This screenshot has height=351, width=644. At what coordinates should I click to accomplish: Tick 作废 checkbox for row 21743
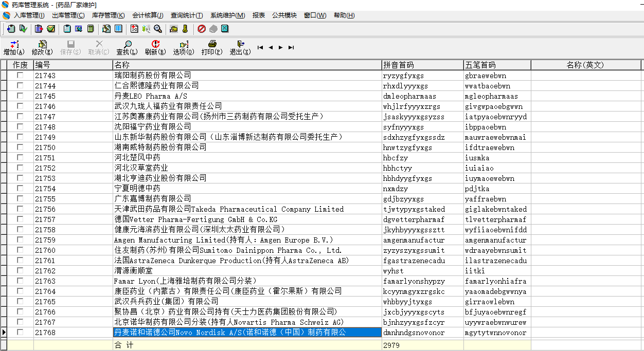[x=20, y=75]
